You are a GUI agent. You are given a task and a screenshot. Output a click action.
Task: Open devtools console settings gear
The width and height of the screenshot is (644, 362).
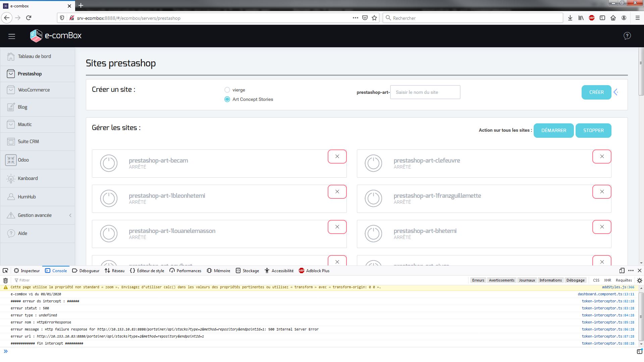tap(639, 280)
